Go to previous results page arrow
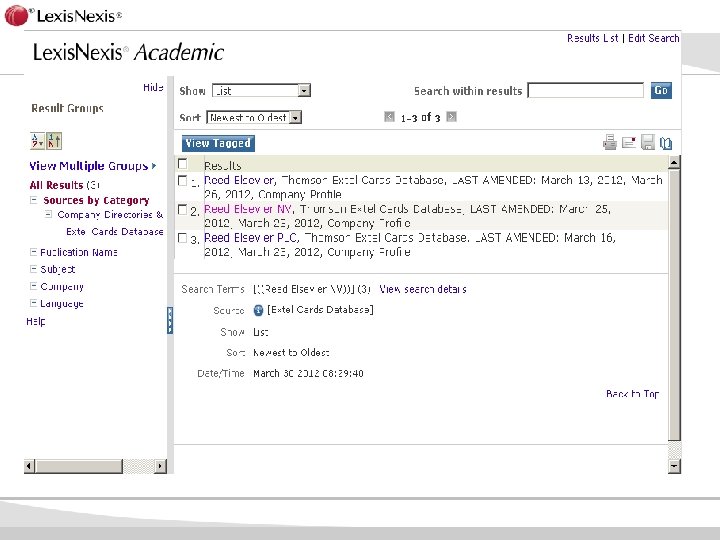 [x=389, y=117]
